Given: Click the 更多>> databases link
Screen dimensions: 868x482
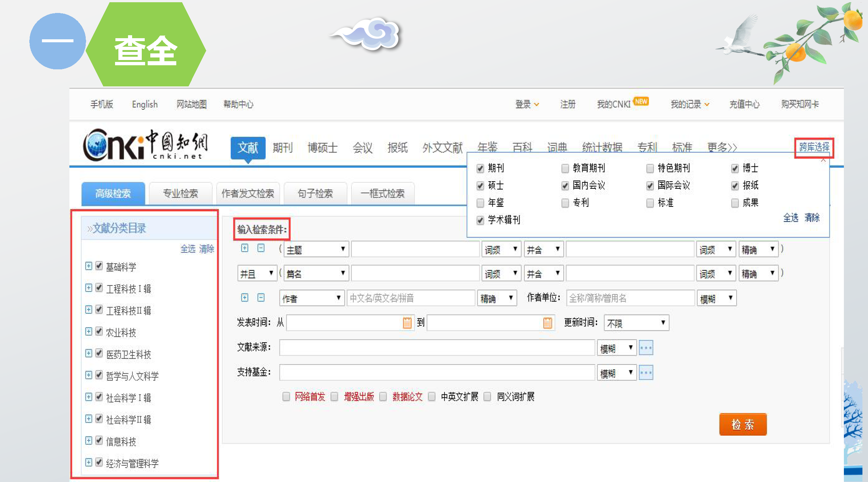Looking at the screenshot, I should click(722, 148).
